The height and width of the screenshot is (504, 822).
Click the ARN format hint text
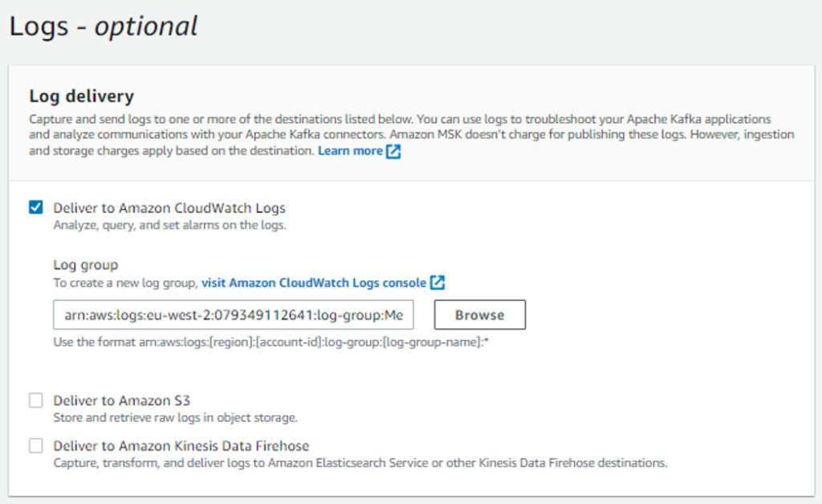tap(271, 342)
